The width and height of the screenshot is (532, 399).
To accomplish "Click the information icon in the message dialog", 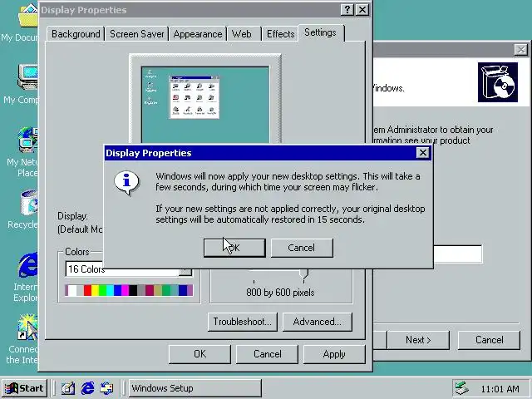I will tap(126, 183).
